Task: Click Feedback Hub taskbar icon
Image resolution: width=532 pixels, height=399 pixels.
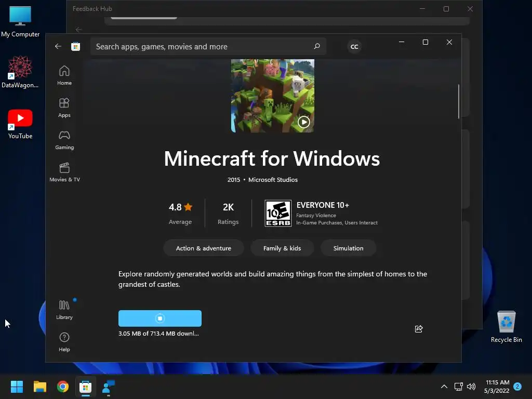Action: [109, 387]
